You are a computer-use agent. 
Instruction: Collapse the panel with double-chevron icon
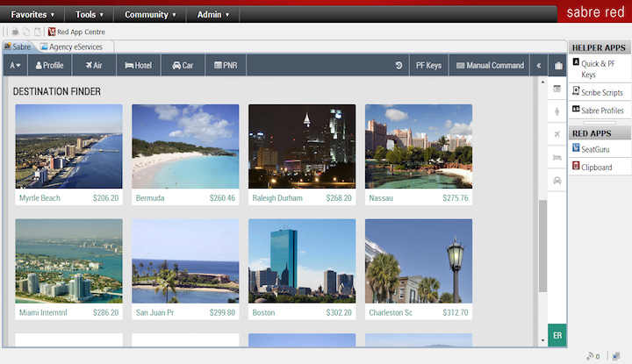pos(538,65)
